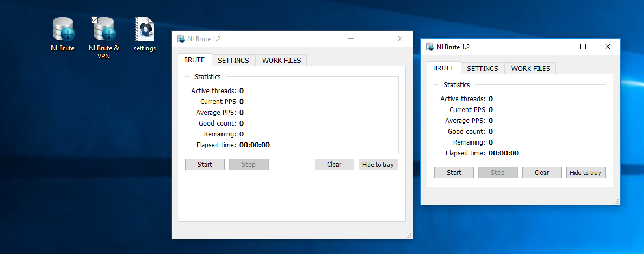Select the BRUTE tab in left window
This screenshot has height=254, width=644.
(194, 60)
